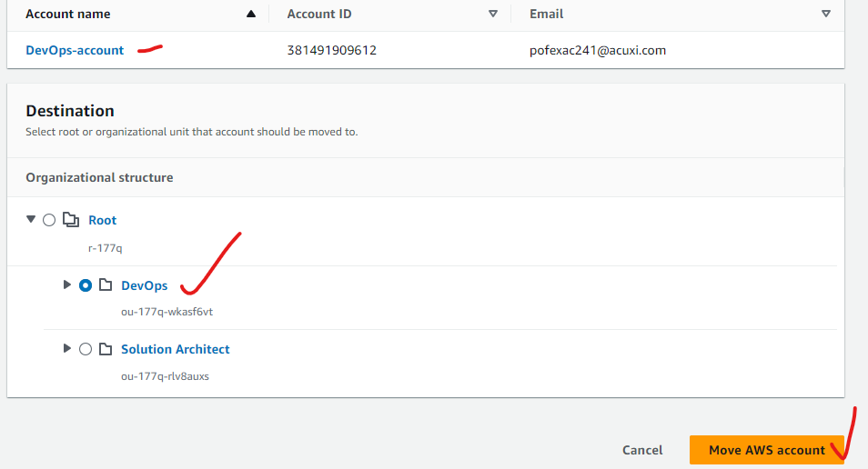Select the DevOps radio button
The width and height of the screenshot is (868, 469).
86,285
